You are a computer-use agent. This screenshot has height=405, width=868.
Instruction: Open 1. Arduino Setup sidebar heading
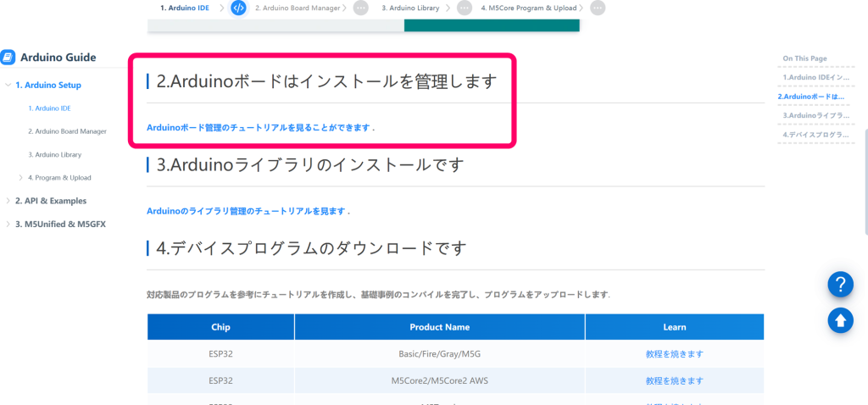click(x=48, y=86)
